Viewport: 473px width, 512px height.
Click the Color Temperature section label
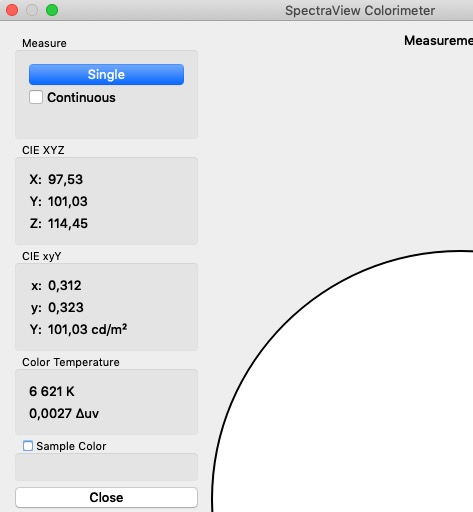coord(71,362)
